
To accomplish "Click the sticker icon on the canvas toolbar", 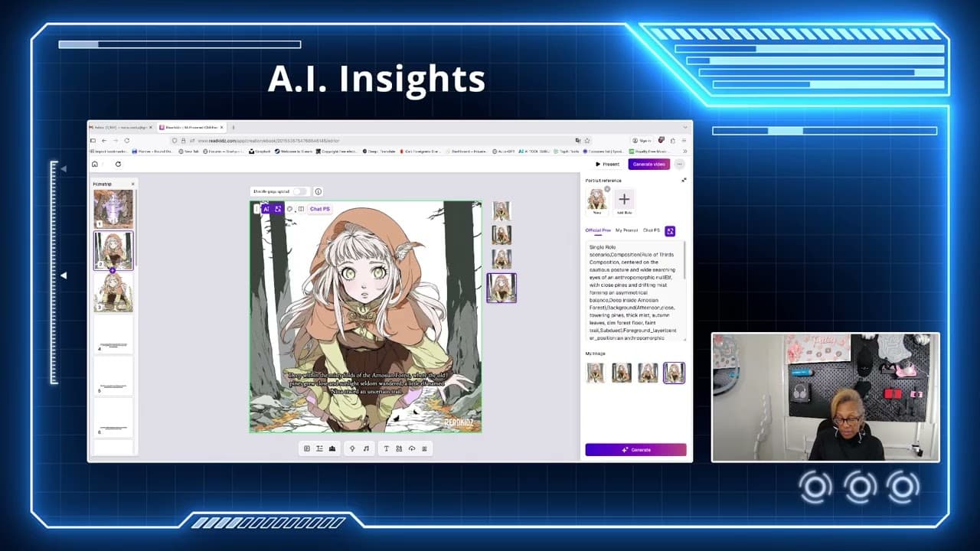I will click(289, 209).
